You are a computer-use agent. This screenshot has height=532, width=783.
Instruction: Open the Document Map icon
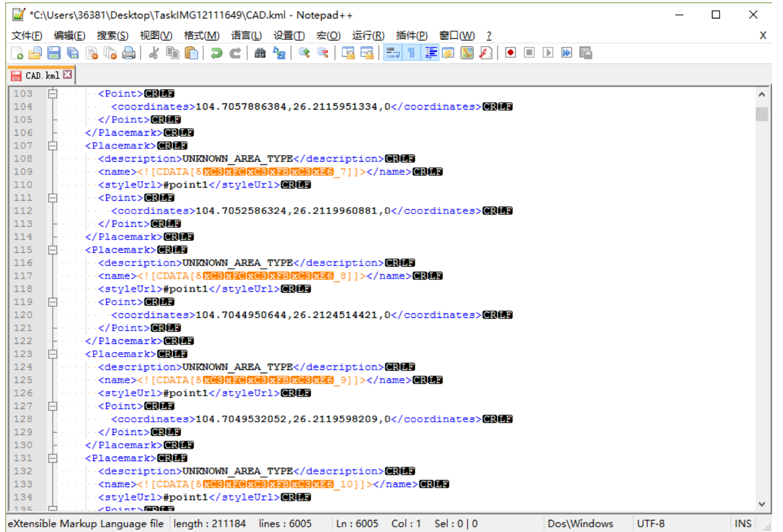(467, 53)
